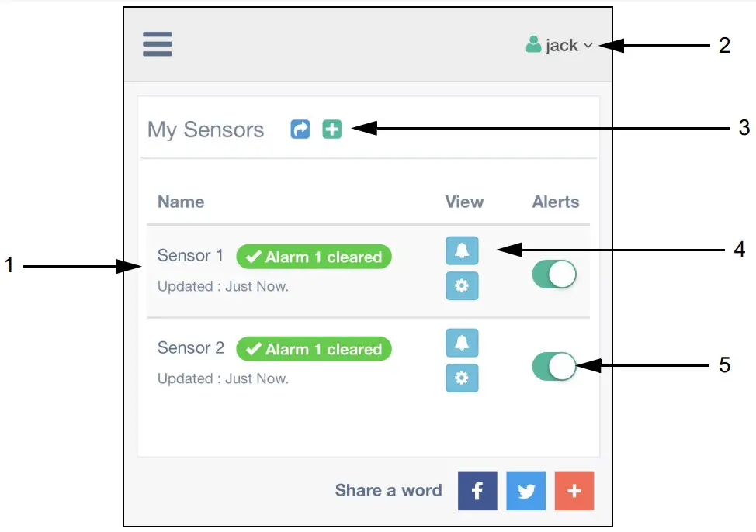Open Sensor 1 settings gear
Screen dimensions: 756x532
(x=462, y=286)
